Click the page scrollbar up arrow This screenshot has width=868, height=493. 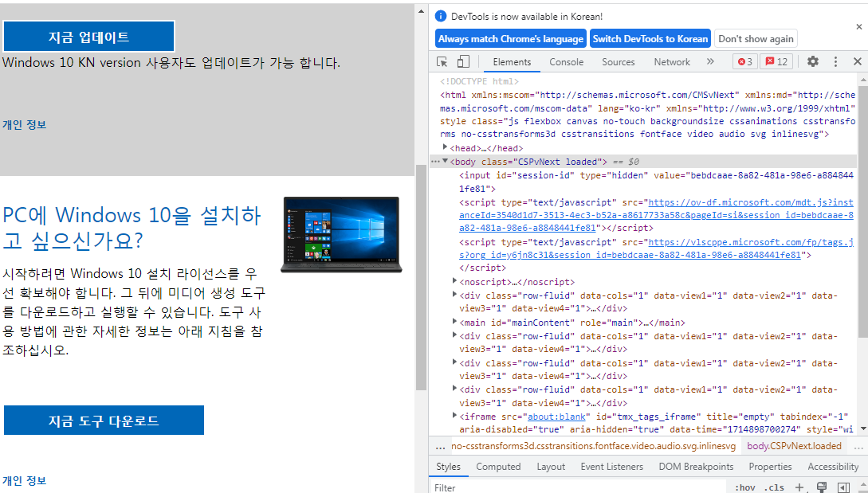(x=421, y=11)
